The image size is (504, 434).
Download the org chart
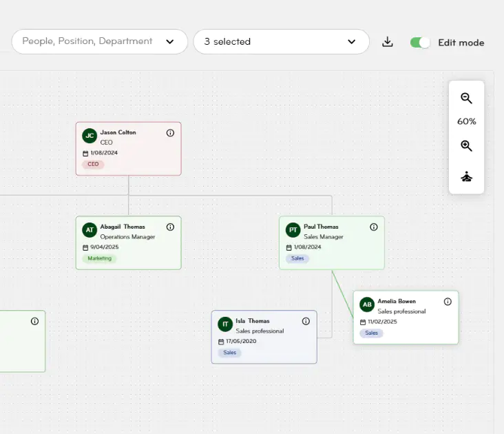point(388,42)
